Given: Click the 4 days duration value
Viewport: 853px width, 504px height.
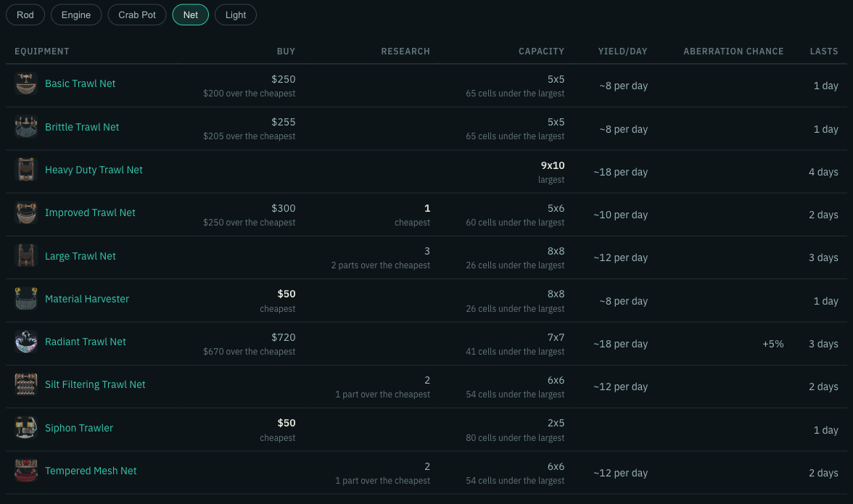Looking at the screenshot, I should (824, 172).
